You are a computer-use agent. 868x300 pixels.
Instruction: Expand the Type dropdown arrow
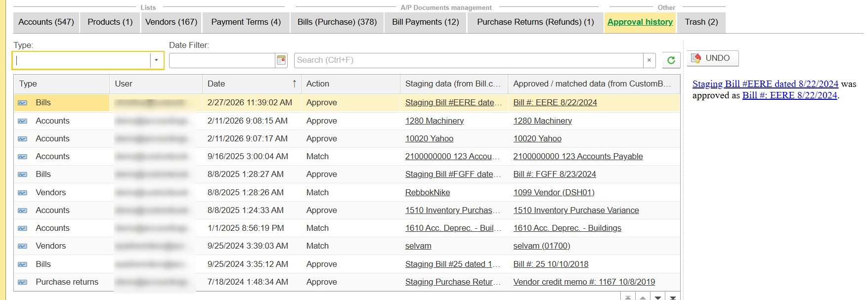[156, 60]
